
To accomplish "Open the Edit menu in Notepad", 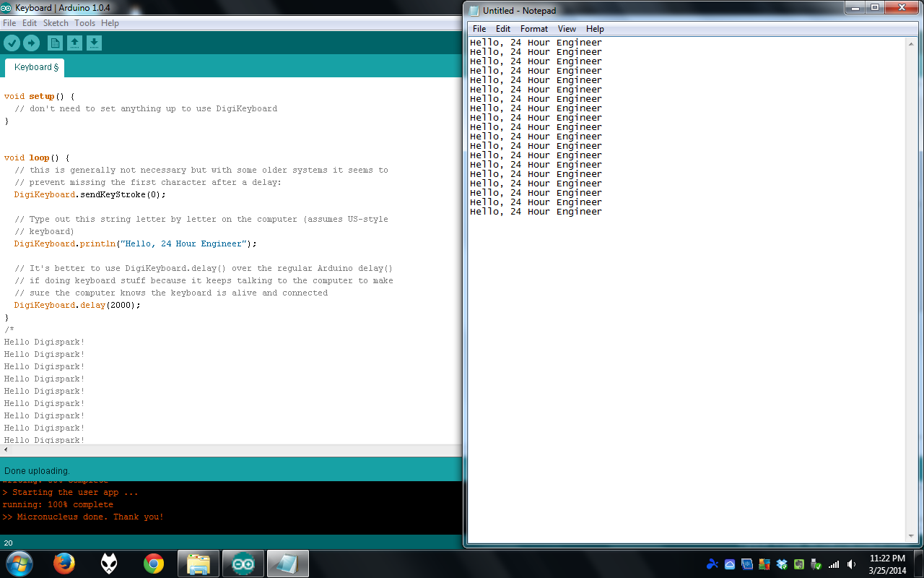I will [x=503, y=29].
